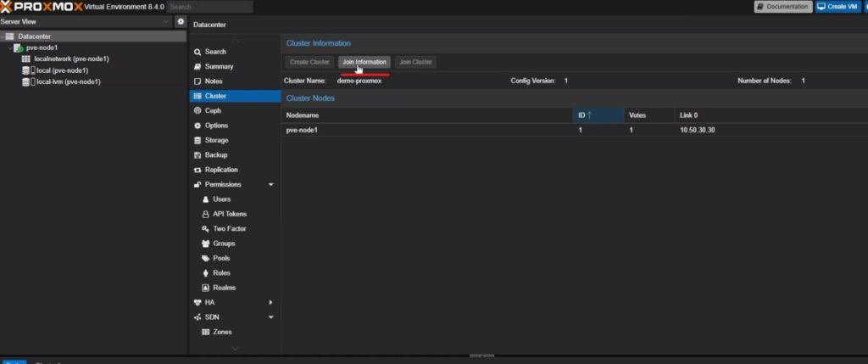Open the API Tokens menu item
The height and width of the screenshot is (364, 868).
[235, 214]
